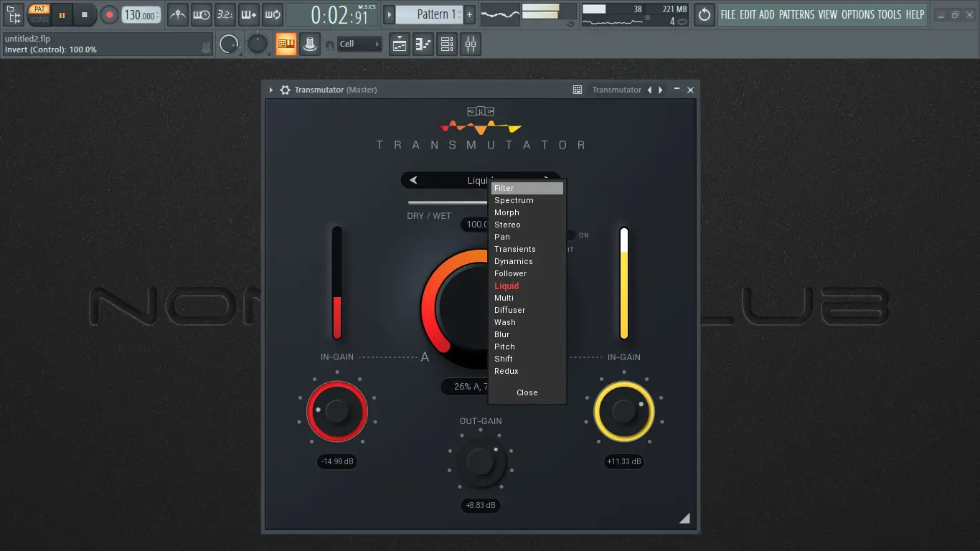Open Transmutator detailed settings gear
The width and height of the screenshot is (980, 551).
click(285, 90)
